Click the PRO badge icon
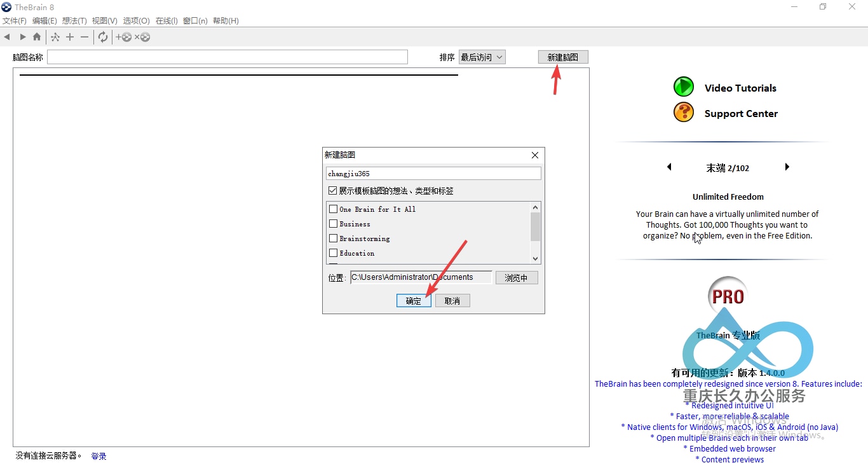868x463 pixels. [728, 296]
